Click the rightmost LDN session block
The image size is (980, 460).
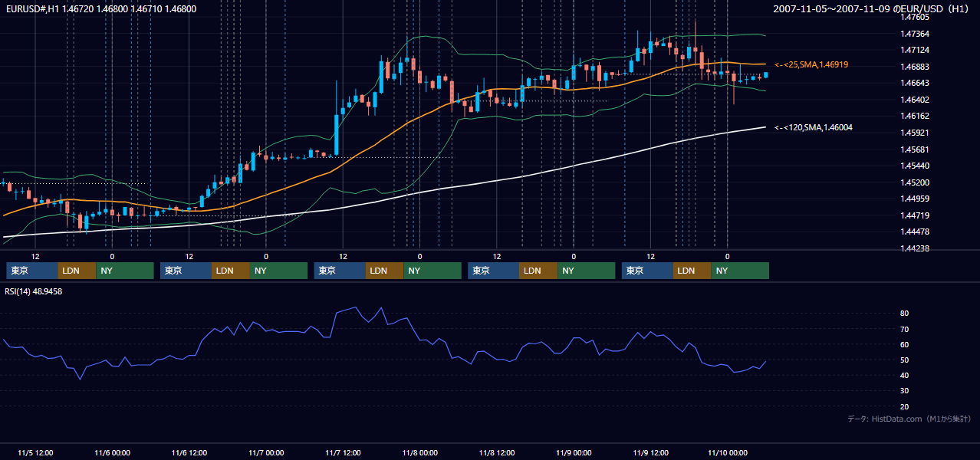click(692, 271)
